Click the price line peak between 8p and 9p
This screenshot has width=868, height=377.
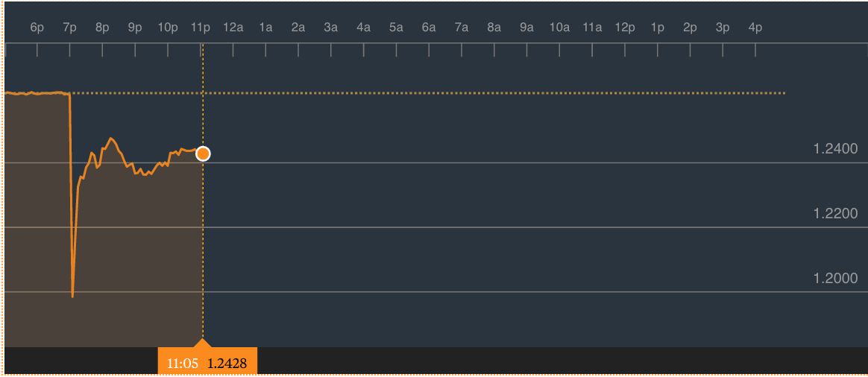click(x=111, y=139)
